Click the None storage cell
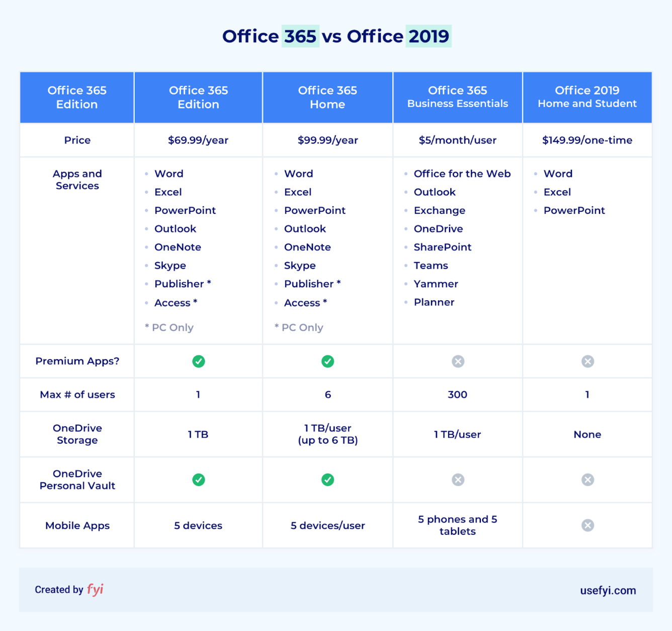Screen dimensions: 672x631 (x=587, y=434)
